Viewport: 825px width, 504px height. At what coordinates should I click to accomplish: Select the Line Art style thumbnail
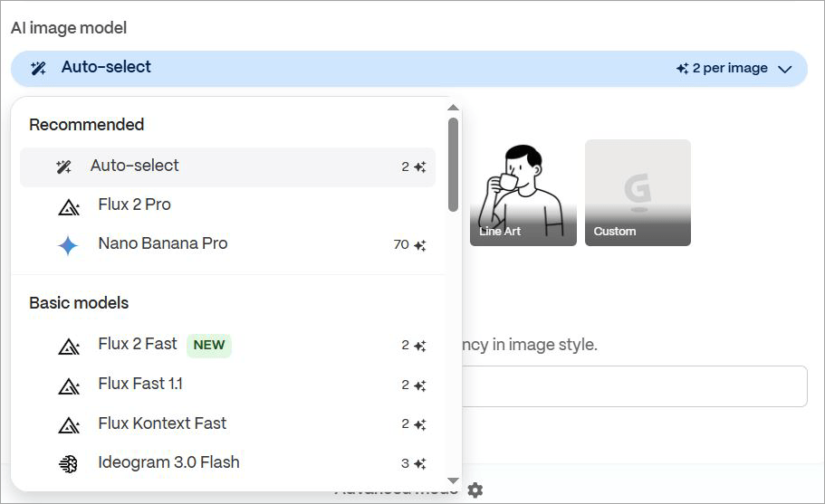tap(523, 193)
